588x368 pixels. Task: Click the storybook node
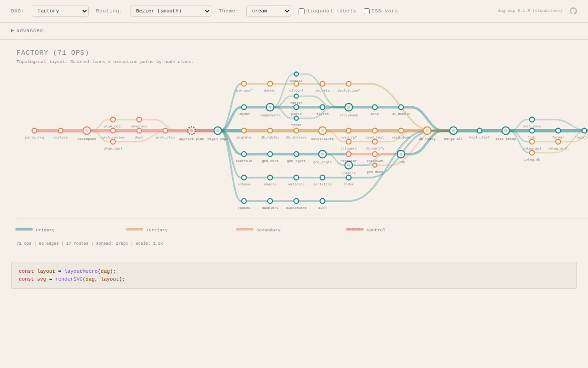coord(349,107)
